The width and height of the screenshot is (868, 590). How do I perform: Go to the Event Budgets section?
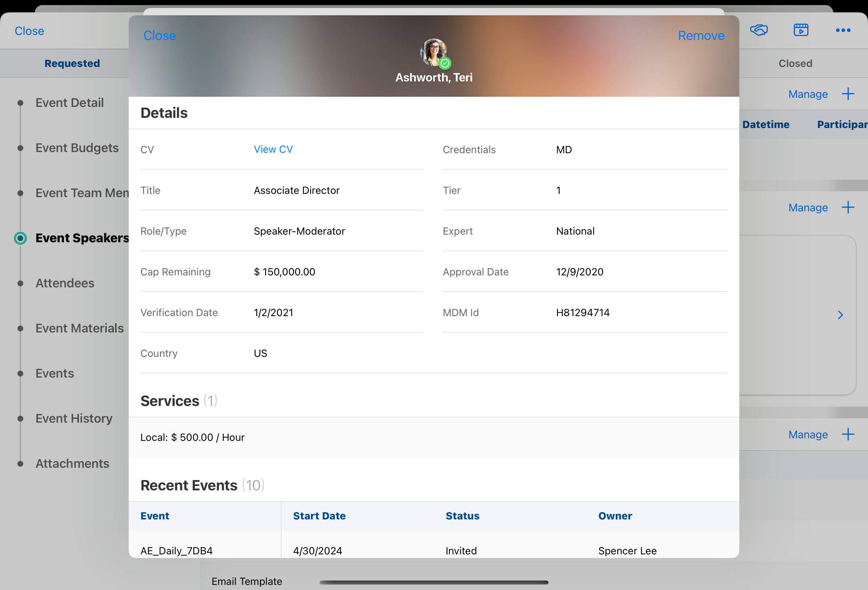click(77, 148)
